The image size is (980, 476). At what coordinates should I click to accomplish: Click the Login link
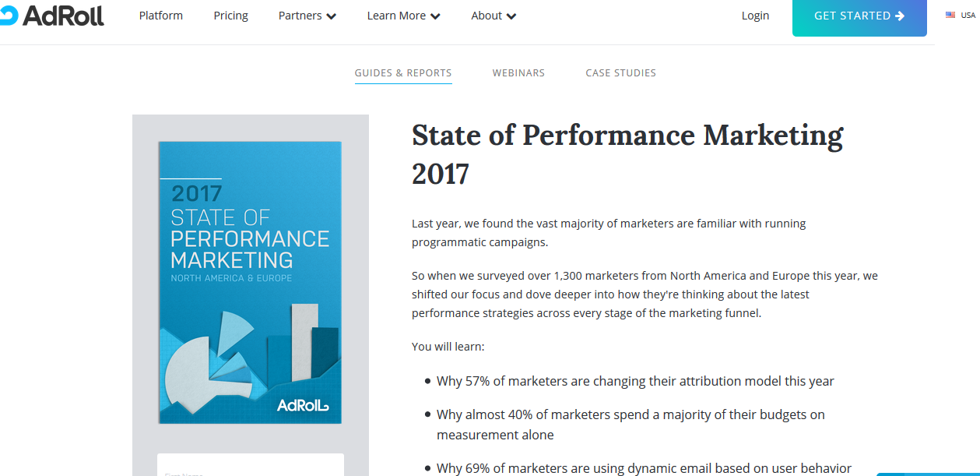(x=755, y=16)
